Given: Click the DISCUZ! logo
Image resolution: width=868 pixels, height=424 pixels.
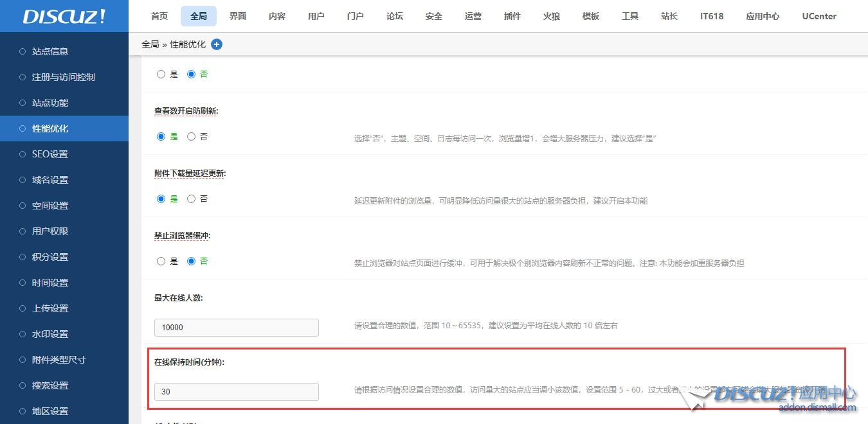Looking at the screenshot, I should tap(64, 17).
